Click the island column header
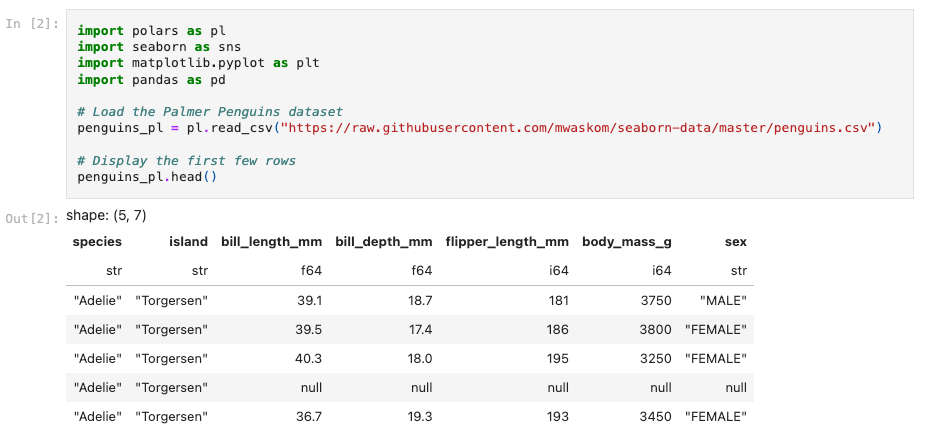 click(188, 241)
